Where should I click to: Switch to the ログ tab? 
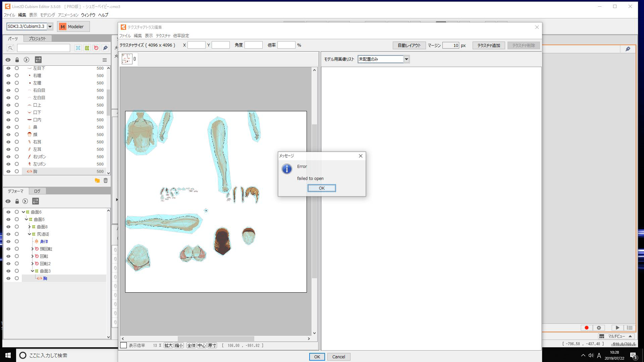tap(37, 191)
